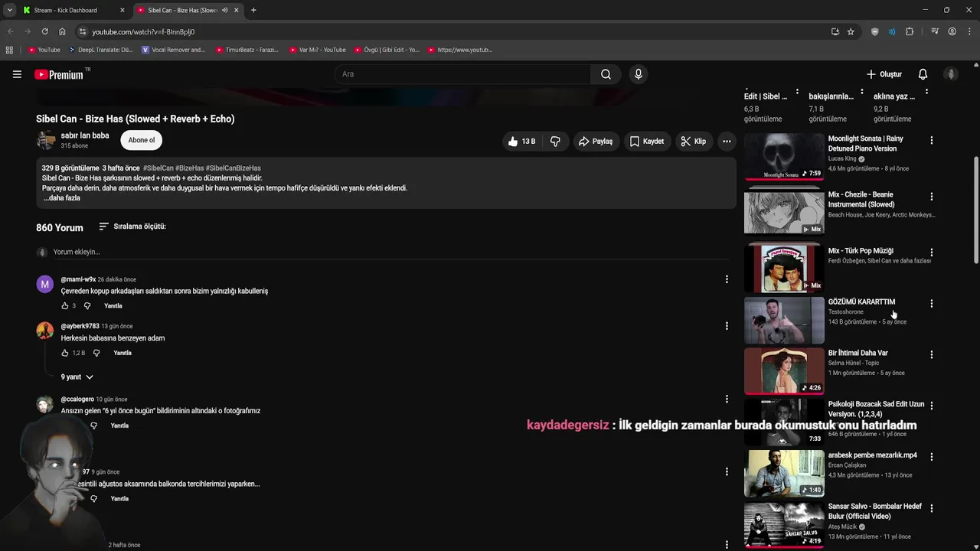
Task: Focus the Ara search box
Action: point(462,74)
